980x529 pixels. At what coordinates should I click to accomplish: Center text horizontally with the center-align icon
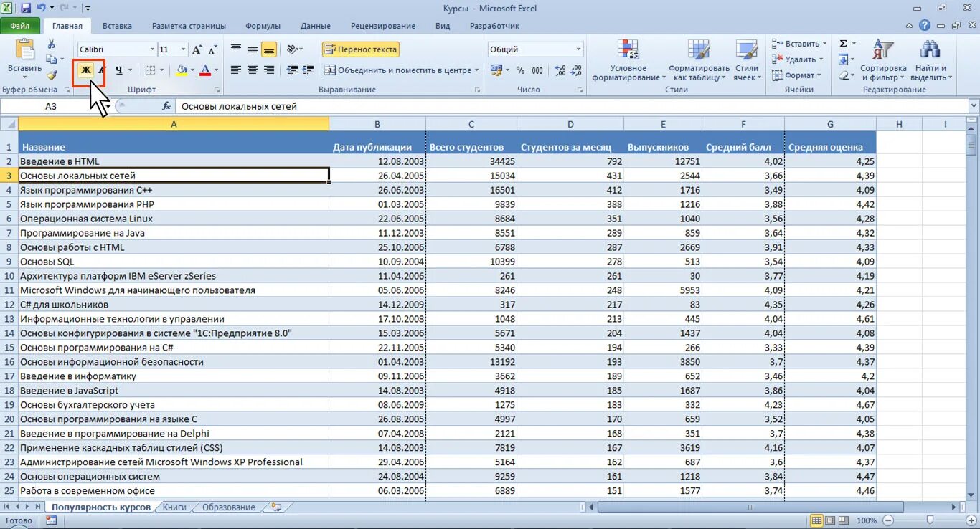click(253, 70)
